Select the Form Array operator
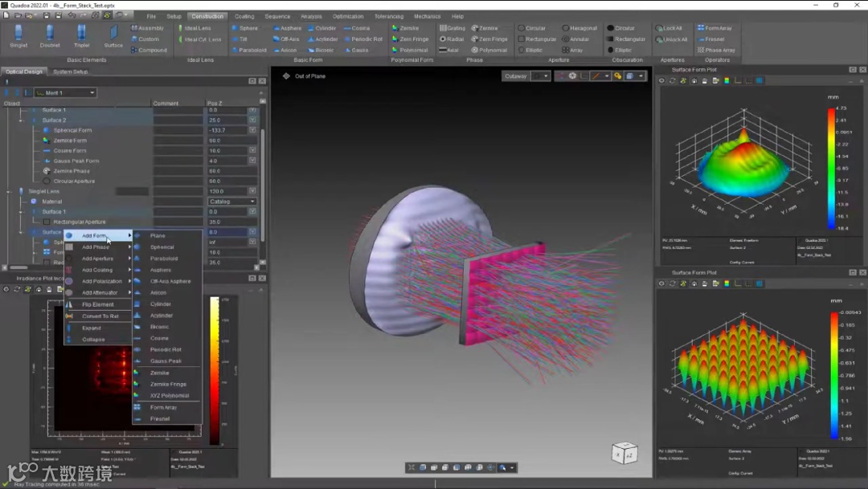 click(x=716, y=28)
